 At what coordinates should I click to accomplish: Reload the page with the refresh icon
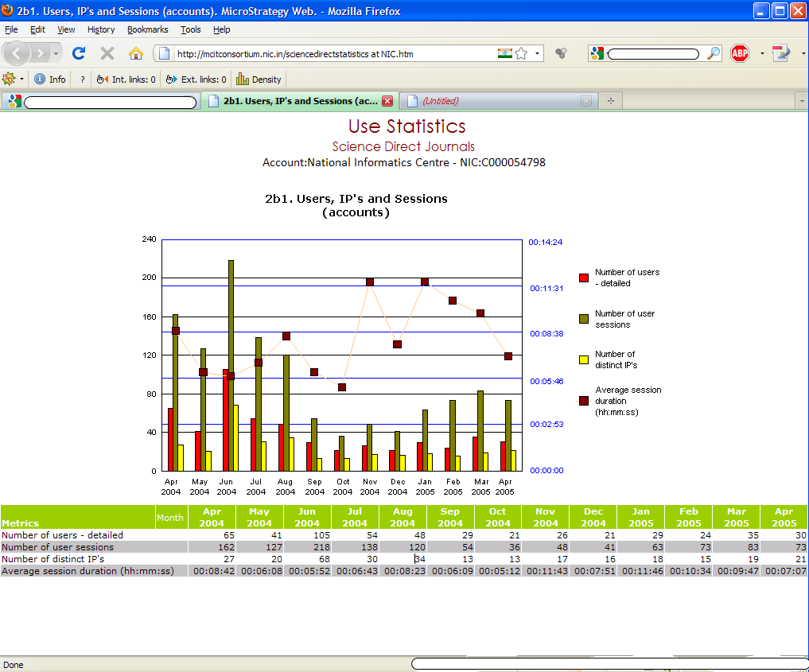click(x=79, y=53)
